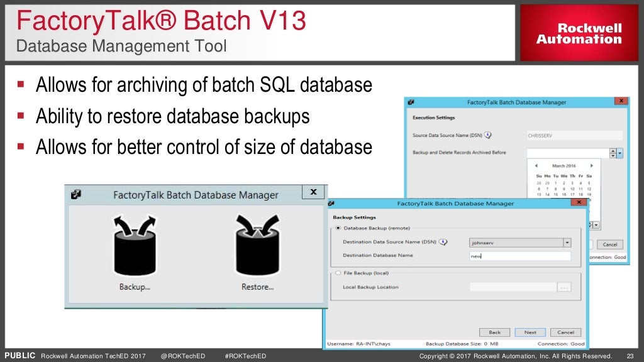Click Cancel button in Execution Settings window
644x362 pixels.
[x=610, y=244]
